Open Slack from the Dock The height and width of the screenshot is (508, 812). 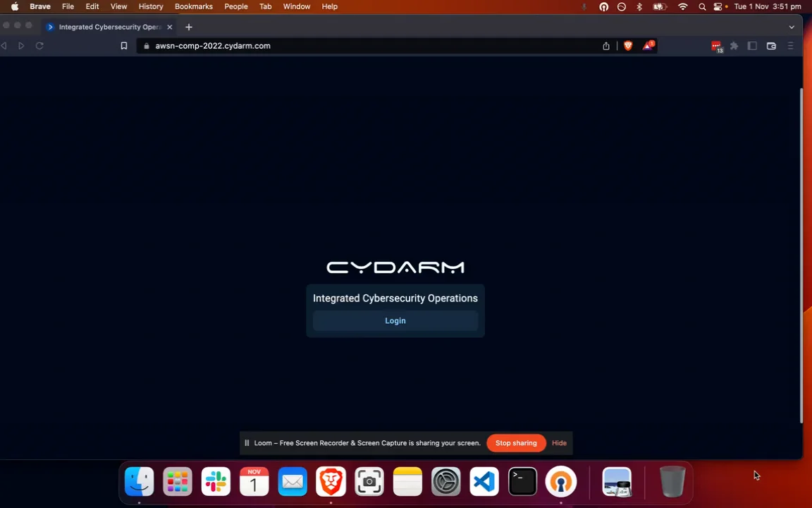click(216, 482)
